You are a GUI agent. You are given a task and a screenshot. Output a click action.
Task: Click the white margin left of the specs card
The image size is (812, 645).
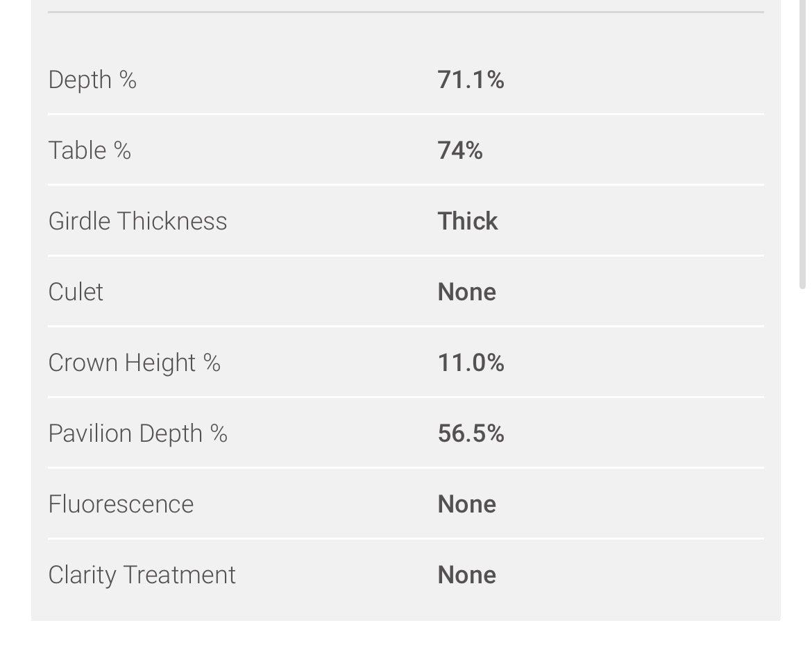[15, 312]
